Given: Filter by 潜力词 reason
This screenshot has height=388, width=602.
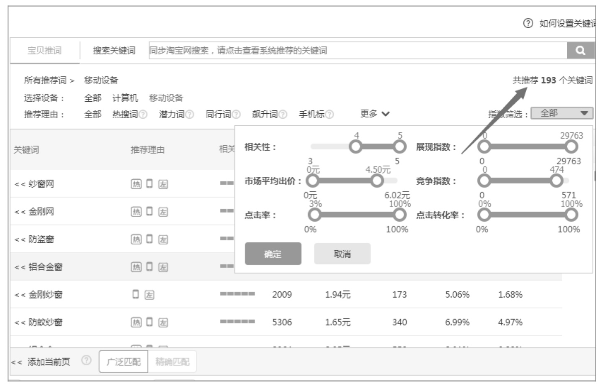Looking at the screenshot, I should pos(172,114).
